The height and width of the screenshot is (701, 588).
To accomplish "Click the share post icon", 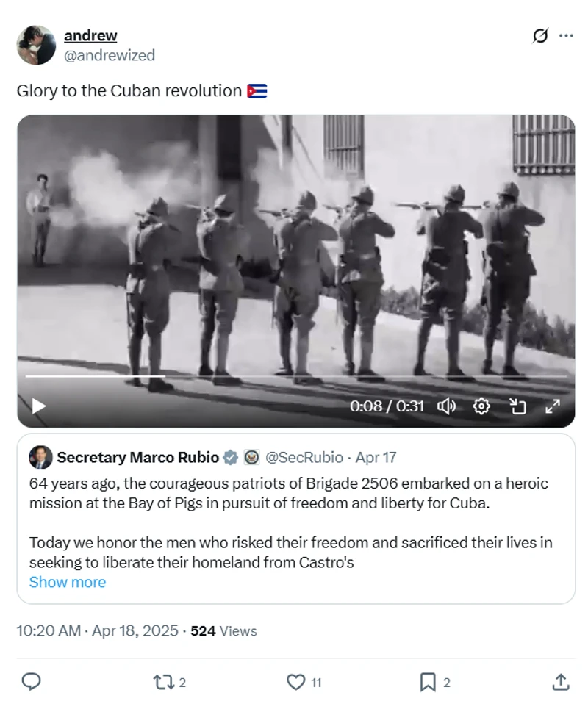I will click(560, 682).
